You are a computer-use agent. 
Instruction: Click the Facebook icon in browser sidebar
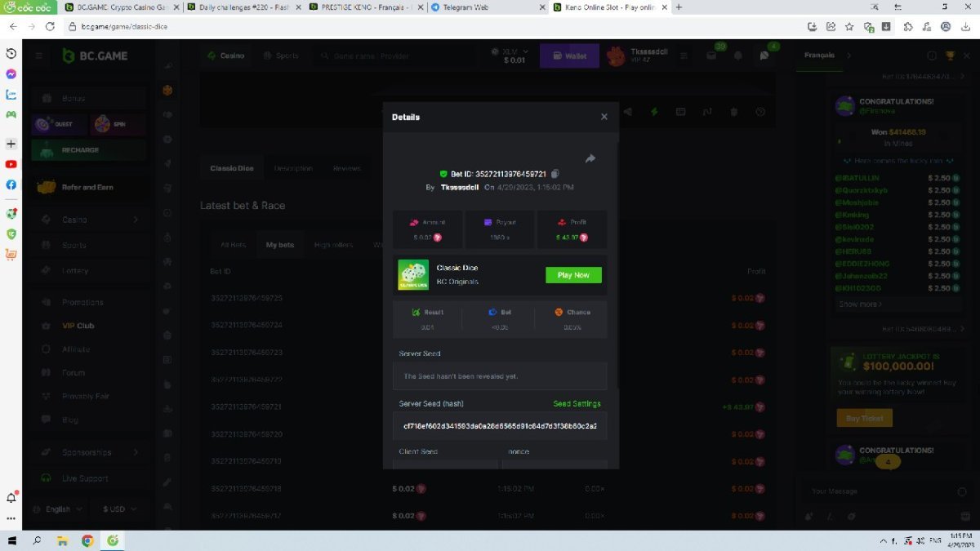point(11,184)
